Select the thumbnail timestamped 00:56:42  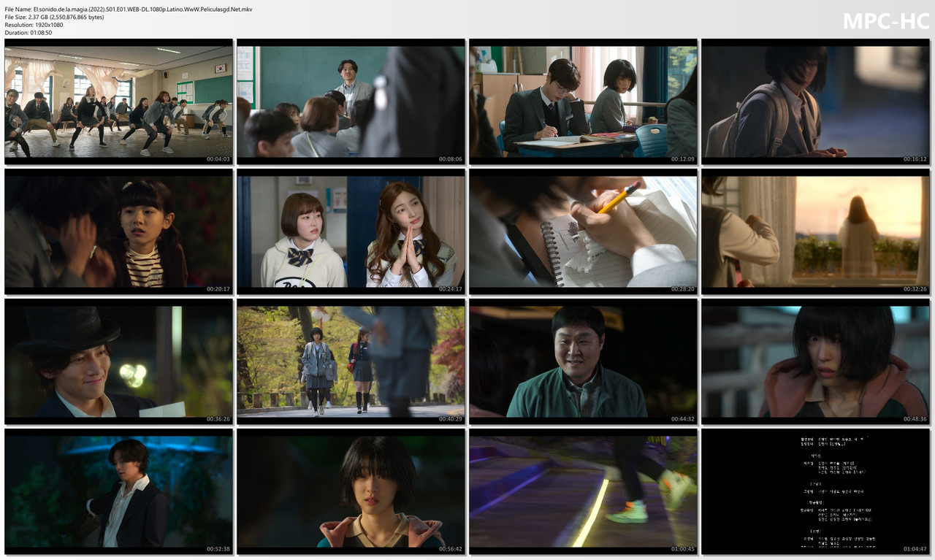351,491
